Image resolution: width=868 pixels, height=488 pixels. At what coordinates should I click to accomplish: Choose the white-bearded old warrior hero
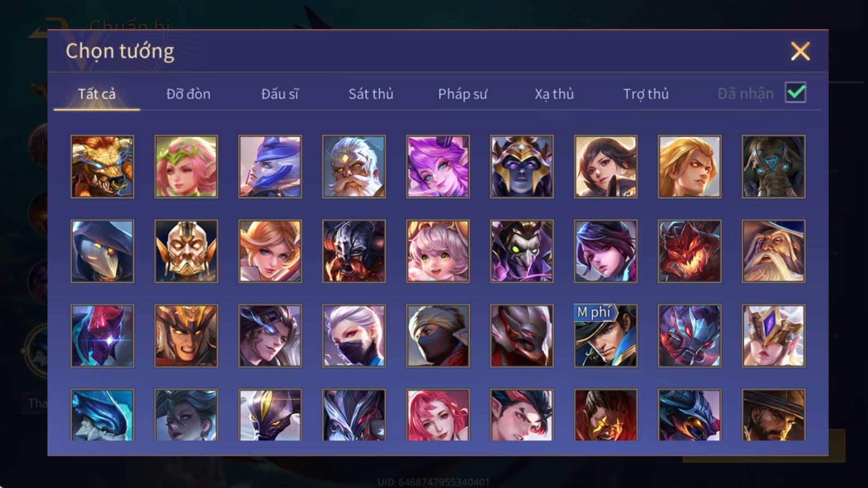354,166
